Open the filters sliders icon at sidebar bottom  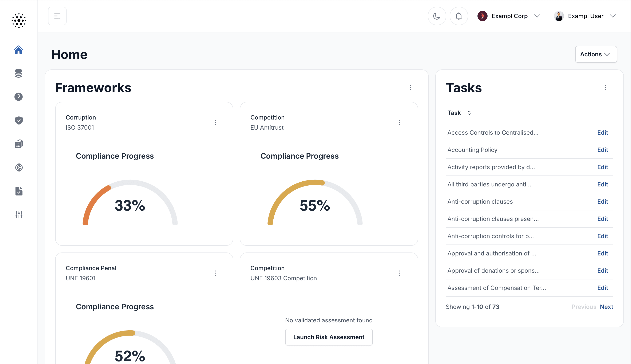pyautogui.click(x=19, y=214)
